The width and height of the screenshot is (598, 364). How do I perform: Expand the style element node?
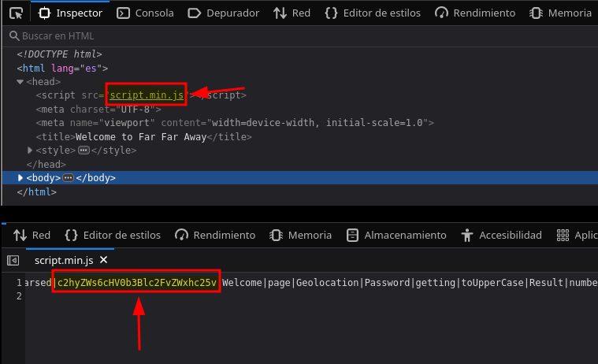coord(30,150)
